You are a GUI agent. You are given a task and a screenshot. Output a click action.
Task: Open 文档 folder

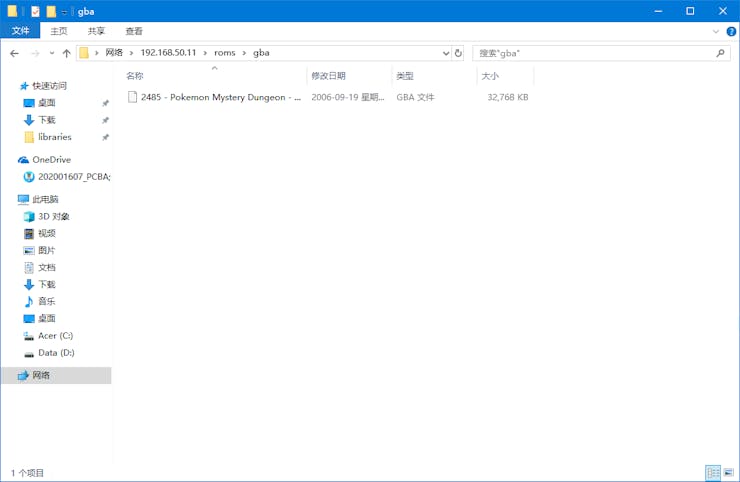(47, 267)
